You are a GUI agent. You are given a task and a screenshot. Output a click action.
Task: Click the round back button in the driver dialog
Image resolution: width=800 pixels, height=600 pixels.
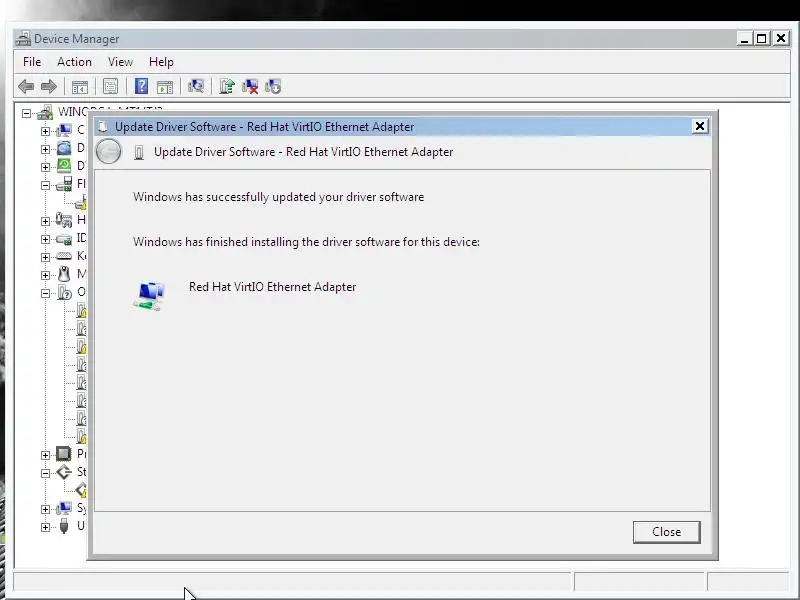point(109,152)
